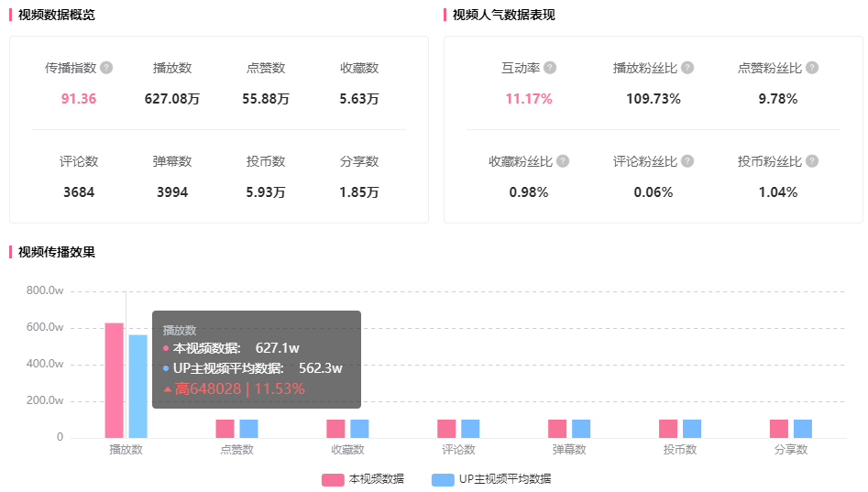Click the 91.36 传播指数 value
This screenshot has width=868, height=492.
(79, 99)
